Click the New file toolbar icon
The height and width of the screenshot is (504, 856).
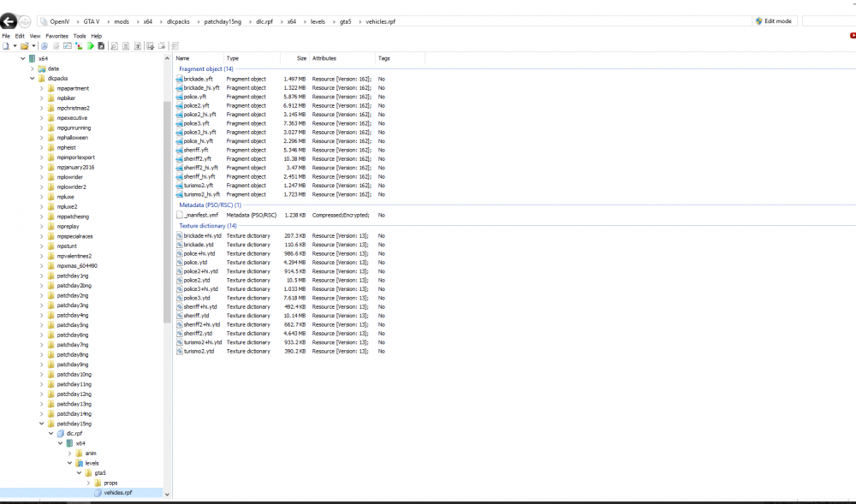coord(6,46)
